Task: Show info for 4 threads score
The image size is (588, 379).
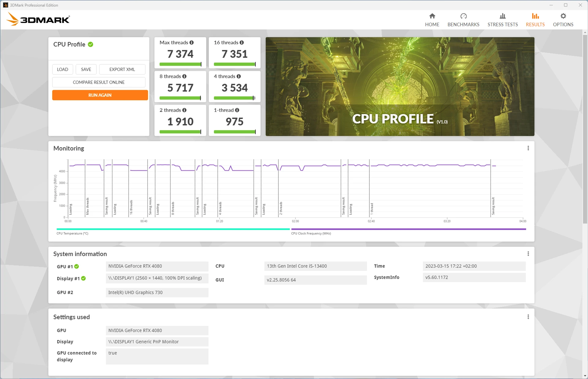Action: tap(239, 76)
